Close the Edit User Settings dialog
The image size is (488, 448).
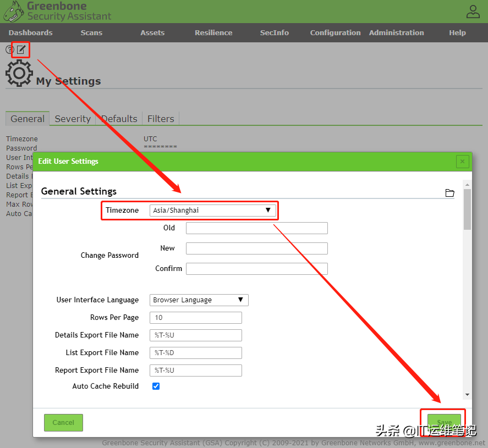pos(462,162)
